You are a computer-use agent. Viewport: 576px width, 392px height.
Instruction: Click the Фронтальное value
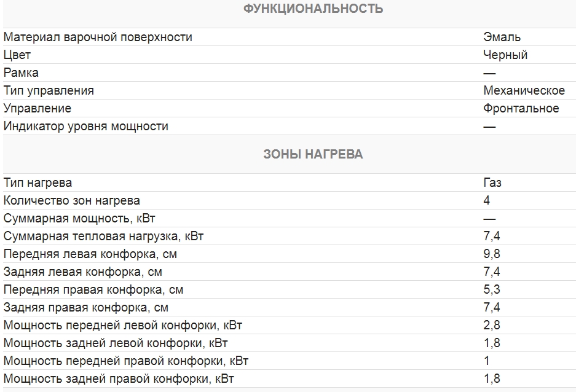pos(521,109)
